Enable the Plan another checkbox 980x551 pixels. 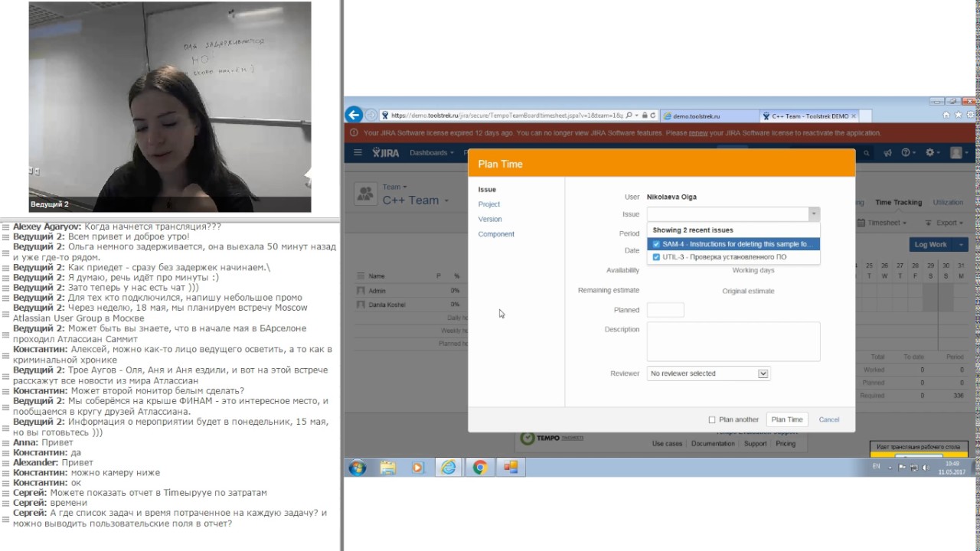[712, 419]
